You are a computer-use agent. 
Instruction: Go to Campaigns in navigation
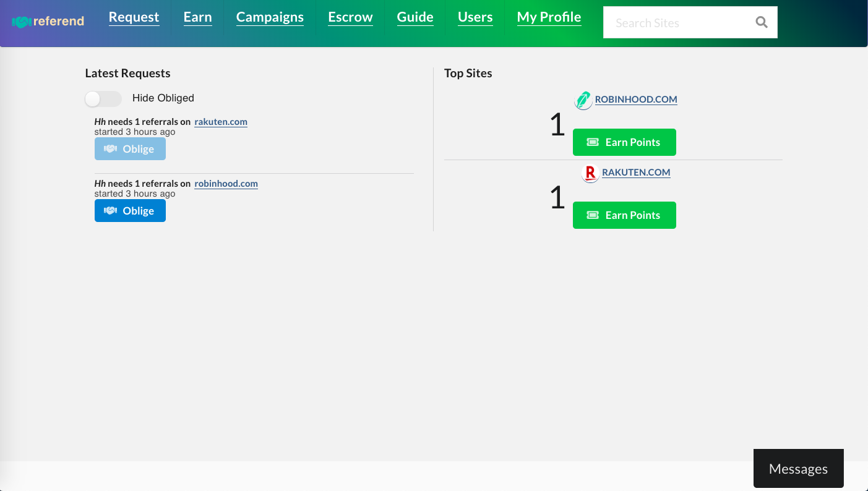tap(270, 17)
